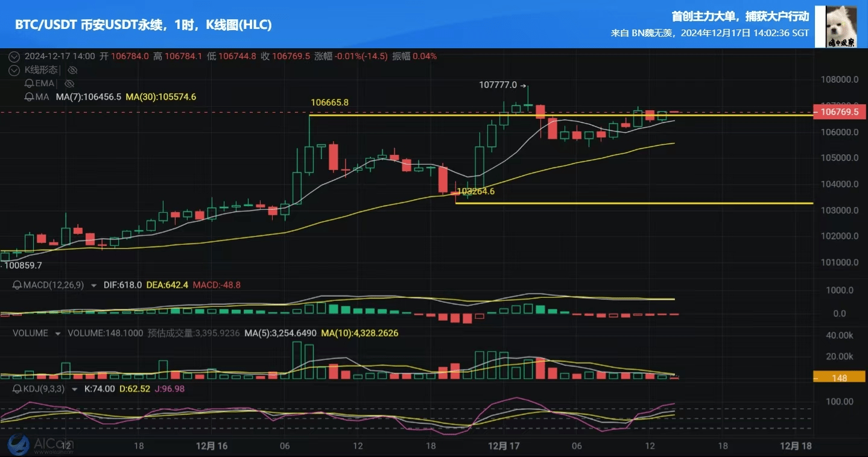868x457 pixels.
Task: Click the J:96.98 value
Action: (x=169, y=389)
